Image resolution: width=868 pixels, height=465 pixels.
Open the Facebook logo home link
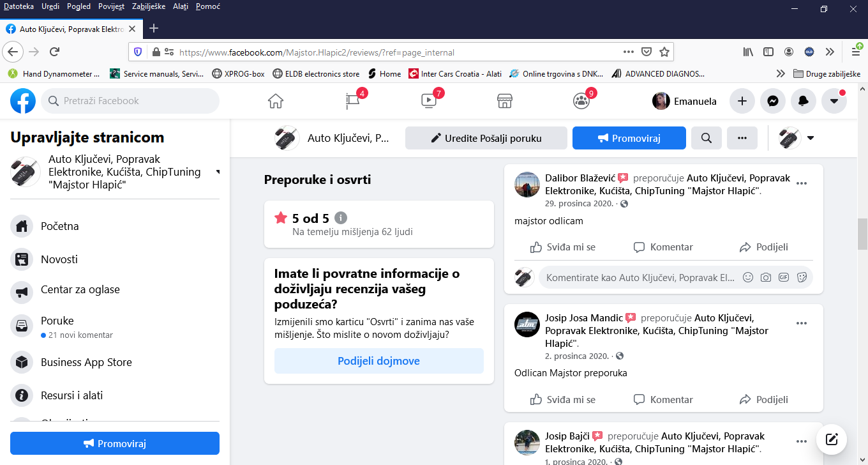click(23, 101)
